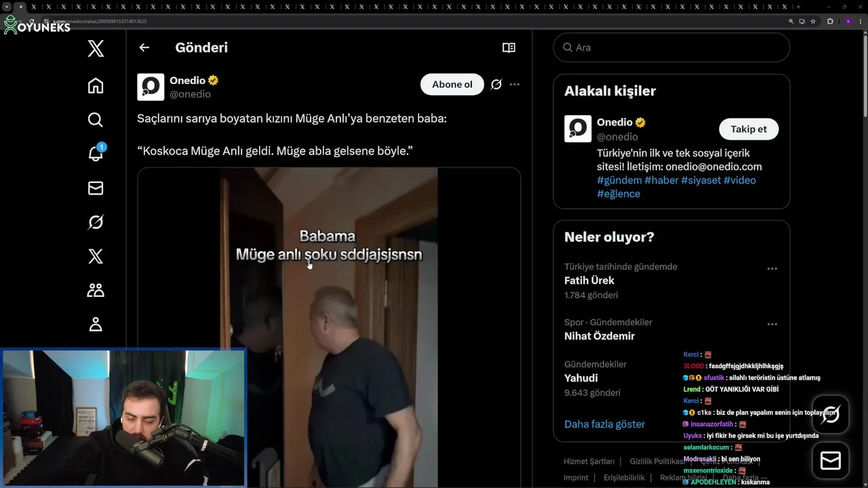Open Explore search in the left sidebar
Viewport: 868px width, 488px height.
(96, 120)
